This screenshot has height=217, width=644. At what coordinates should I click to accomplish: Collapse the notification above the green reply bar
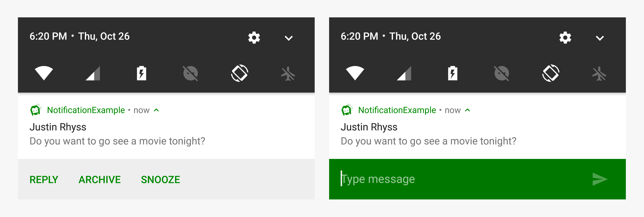point(468,110)
